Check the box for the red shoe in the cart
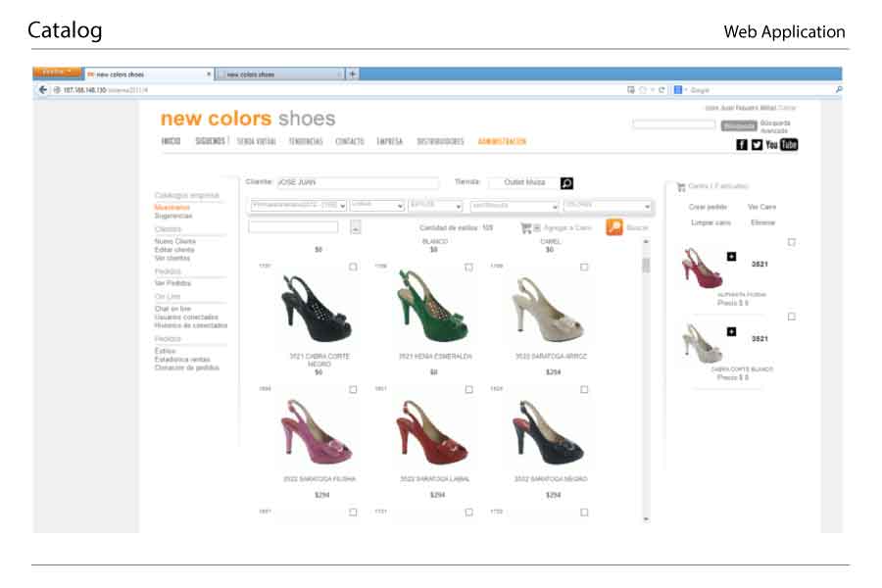The image size is (882, 588). point(792,242)
